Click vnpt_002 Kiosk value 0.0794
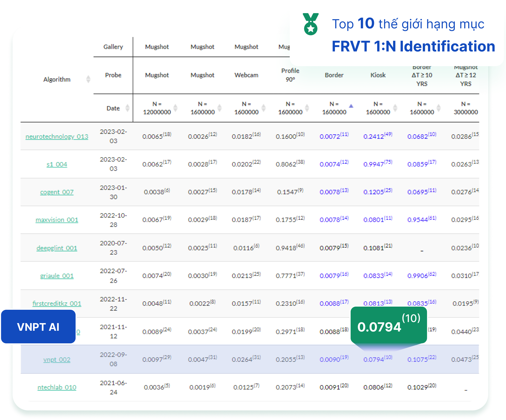The width and height of the screenshot is (506, 420). (378, 359)
